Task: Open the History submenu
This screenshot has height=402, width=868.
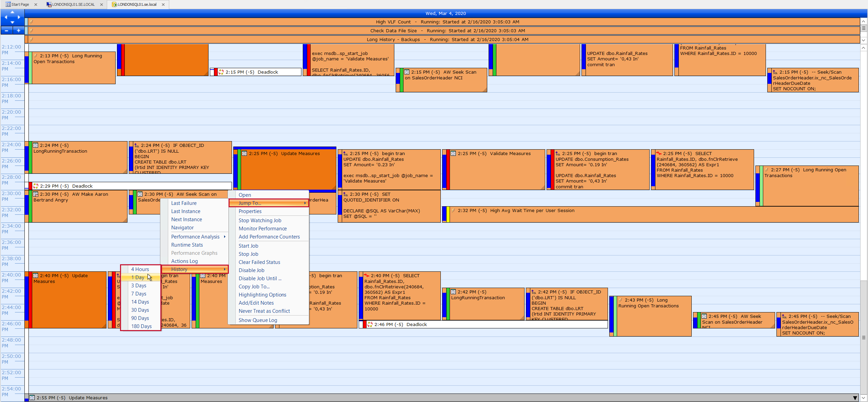Action: [179, 269]
